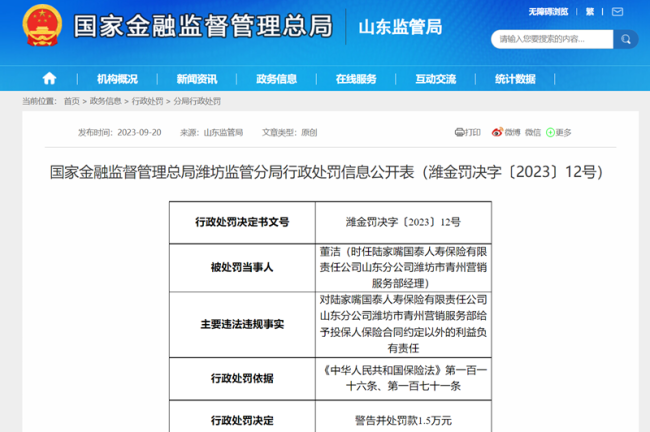
Task: Click the home icon in navigation bar
Action: point(49,79)
